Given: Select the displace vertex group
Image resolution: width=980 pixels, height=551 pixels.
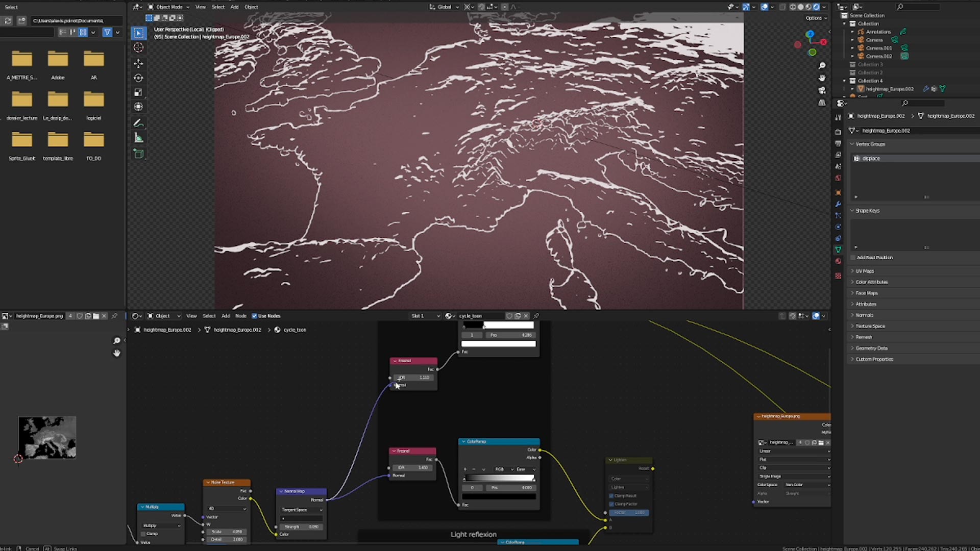Looking at the screenshot, I should tap(916, 159).
